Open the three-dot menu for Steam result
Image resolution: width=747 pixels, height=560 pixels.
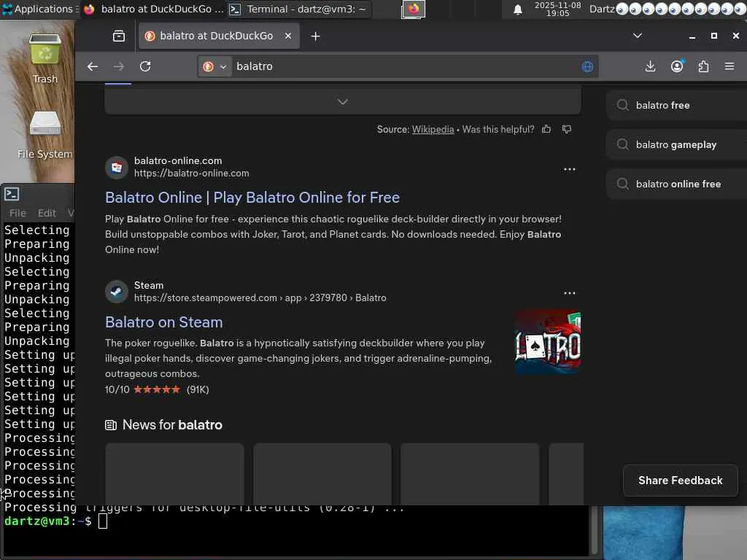coord(569,293)
